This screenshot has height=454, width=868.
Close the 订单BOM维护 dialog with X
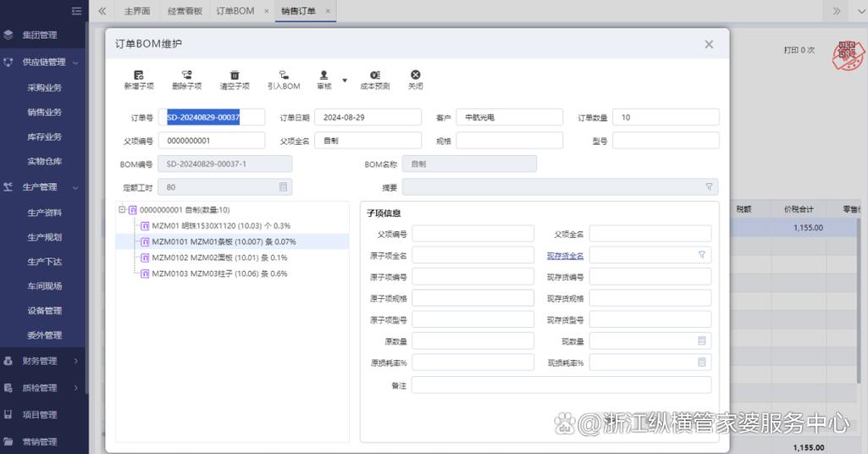(709, 44)
